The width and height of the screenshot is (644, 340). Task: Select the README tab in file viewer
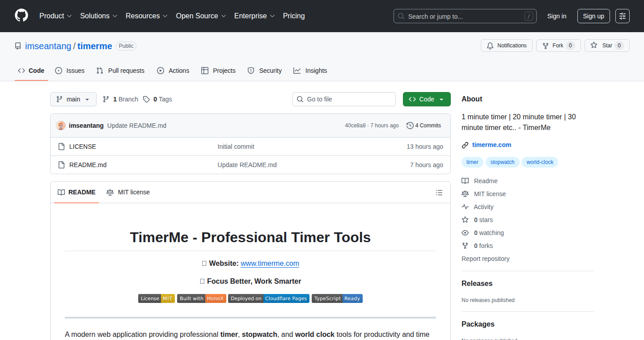tap(76, 193)
